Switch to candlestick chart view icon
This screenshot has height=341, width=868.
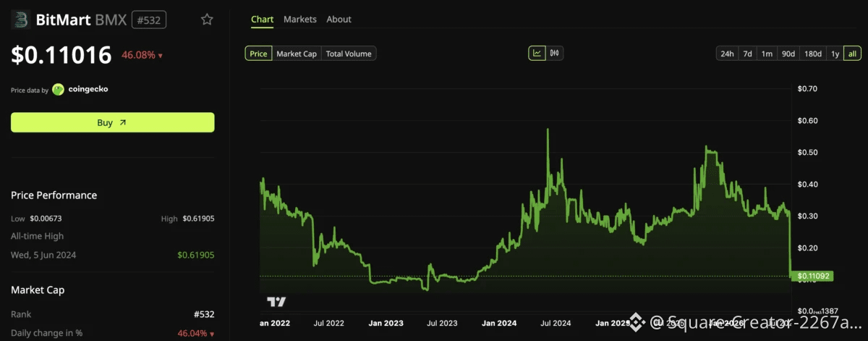coord(556,54)
